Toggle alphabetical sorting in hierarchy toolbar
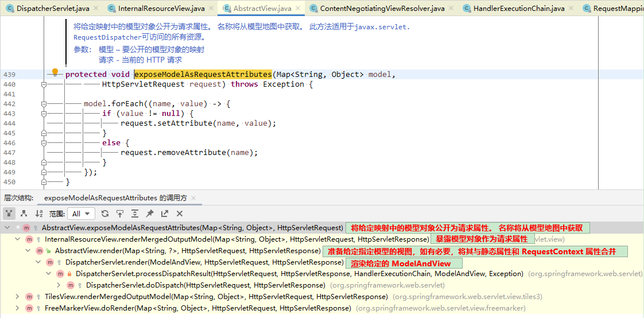The image size is (644, 318). tap(39, 214)
